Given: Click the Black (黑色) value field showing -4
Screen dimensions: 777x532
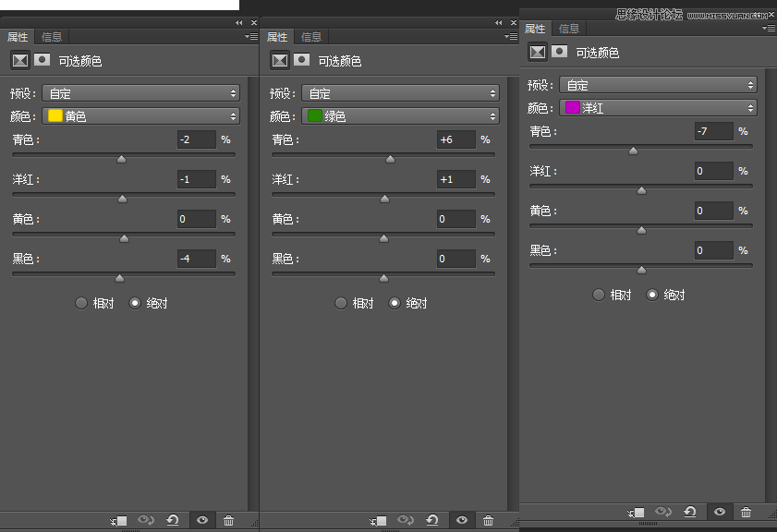Looking at the screenshot, I should (x=196, y=259).
